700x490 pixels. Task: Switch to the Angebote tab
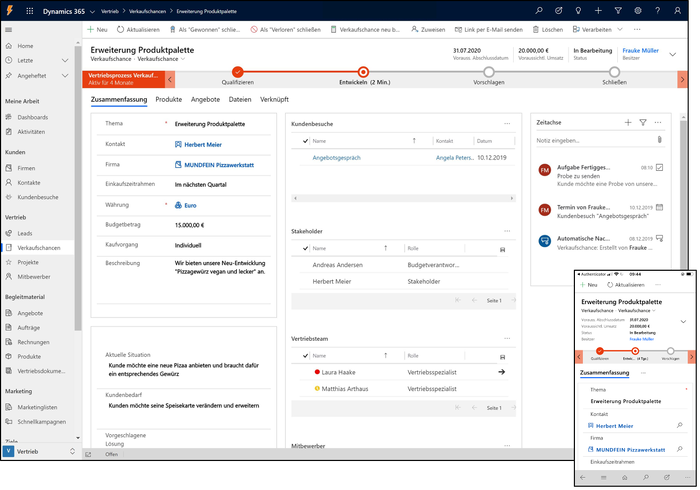(205, 100)
